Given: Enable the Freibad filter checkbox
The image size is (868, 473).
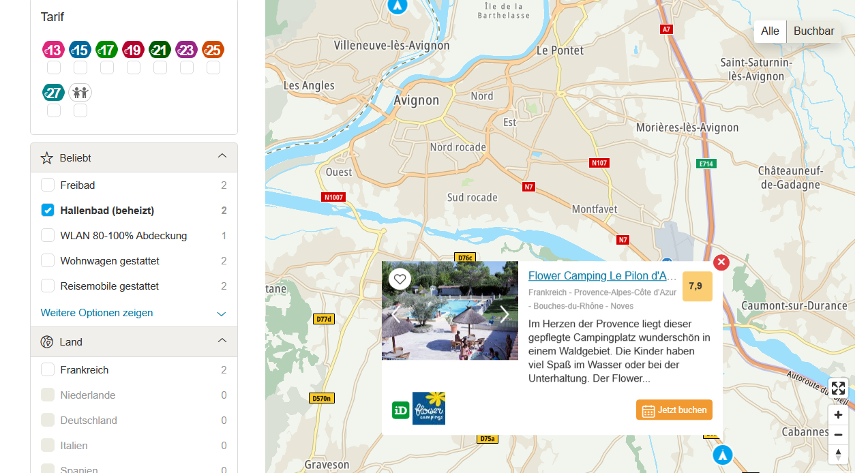Looking at the screenshot, I should tap(48, 185).
